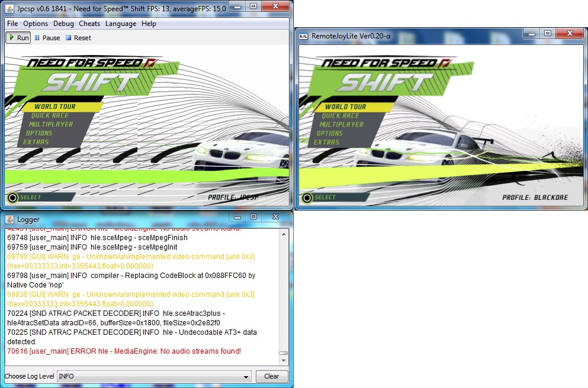Close the RemoteJoyLite window

(571, 34)
